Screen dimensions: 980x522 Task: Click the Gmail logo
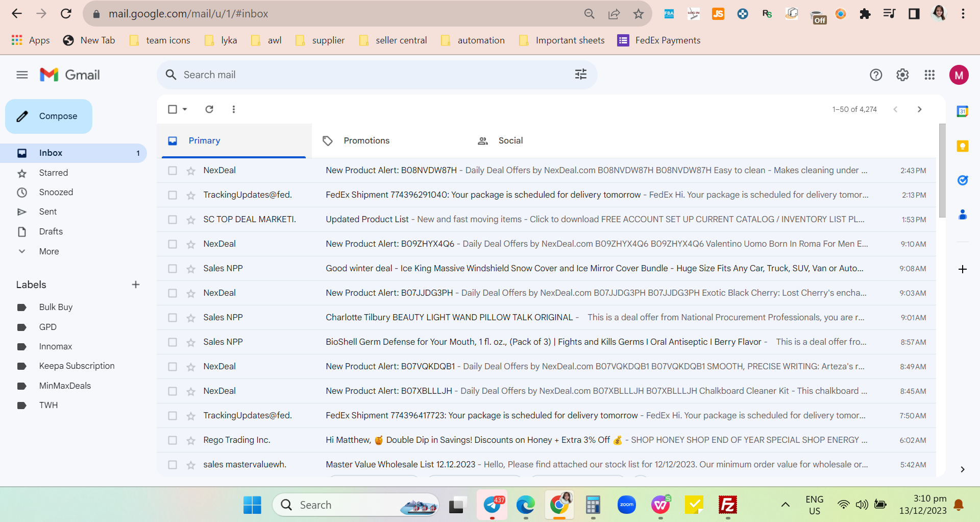[70, 75]
